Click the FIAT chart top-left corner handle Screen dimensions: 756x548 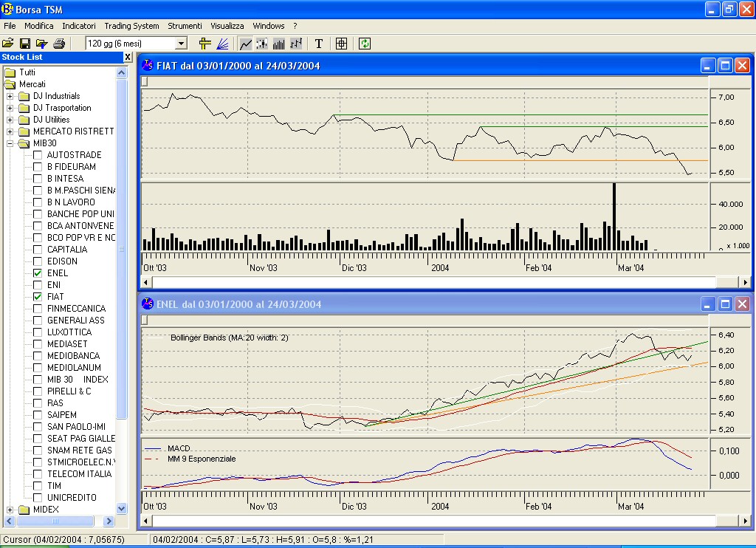click(x=145, y=81)
